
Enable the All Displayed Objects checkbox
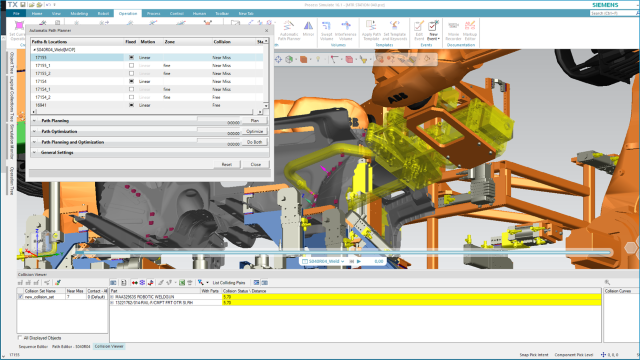[x=20, y=338]
